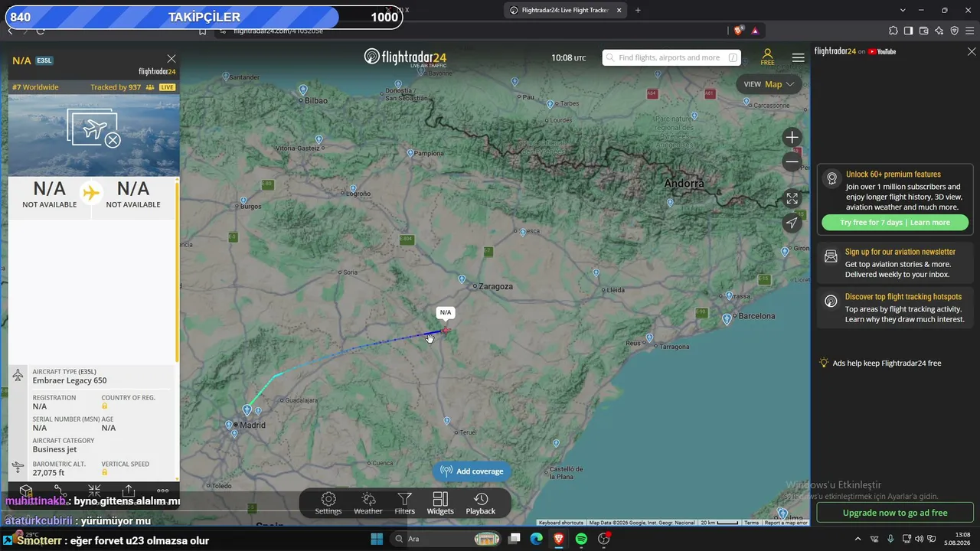980x551 pixels.
Task: Click Upgrade now to go ad free
Action: pyautogui.click(x=895, y=513)
